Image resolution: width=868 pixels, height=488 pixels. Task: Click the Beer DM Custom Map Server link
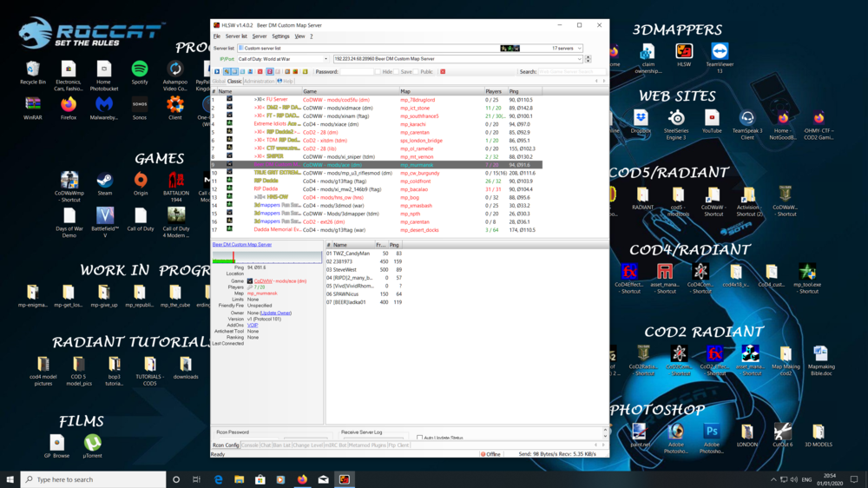click(242, 245)
